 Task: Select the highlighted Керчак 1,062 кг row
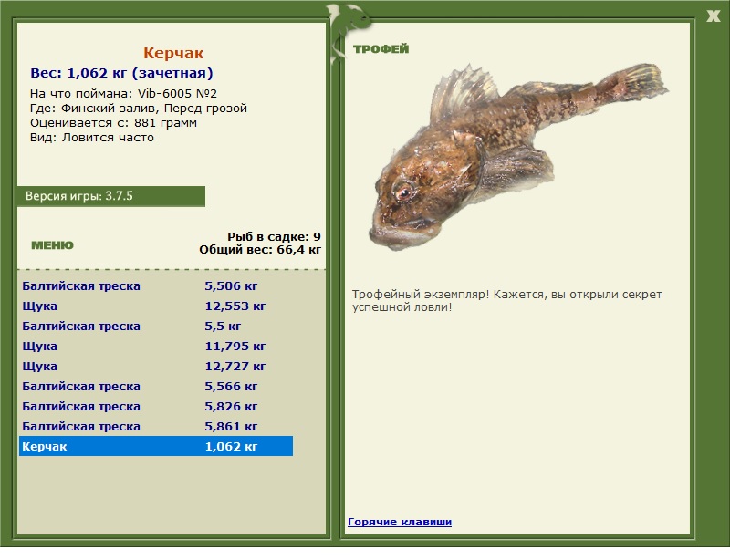coord(156,446)
